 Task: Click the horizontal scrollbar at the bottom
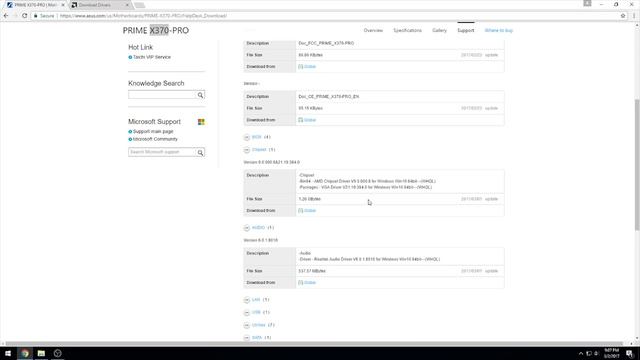[314, 344]
